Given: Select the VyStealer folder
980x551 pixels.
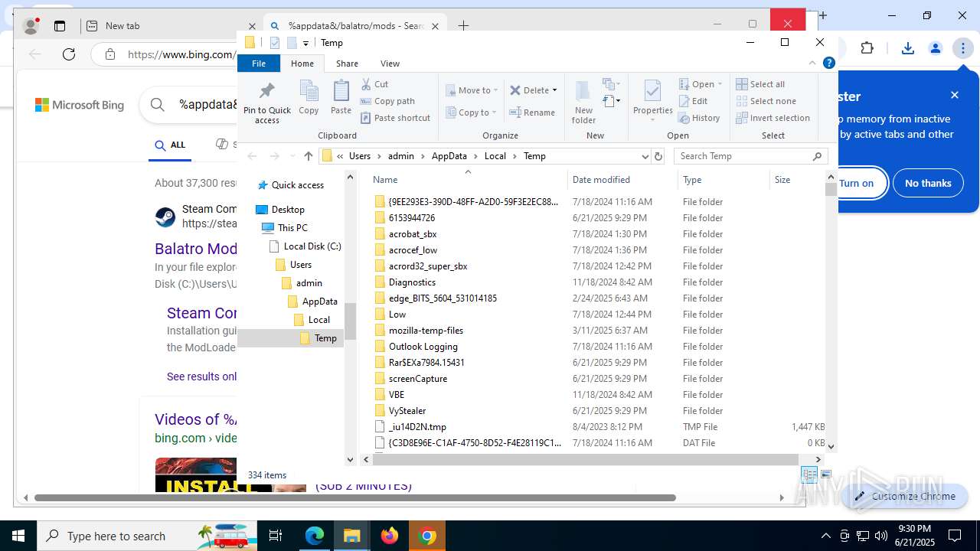Looking at the screenshot, I should 407,411.
